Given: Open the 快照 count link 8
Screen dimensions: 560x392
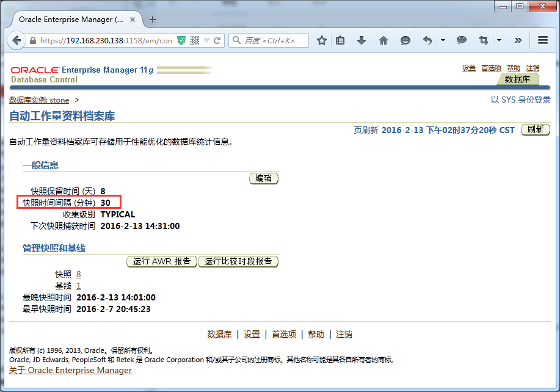Looking at the screenshot, I should pyautogui.click(x=79, y=274).
